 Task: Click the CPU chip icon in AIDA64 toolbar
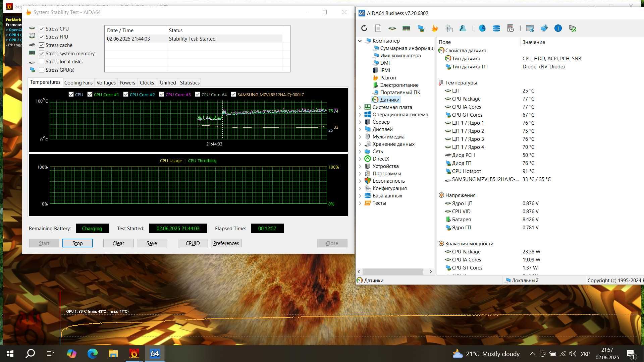[x=392, y=28]
